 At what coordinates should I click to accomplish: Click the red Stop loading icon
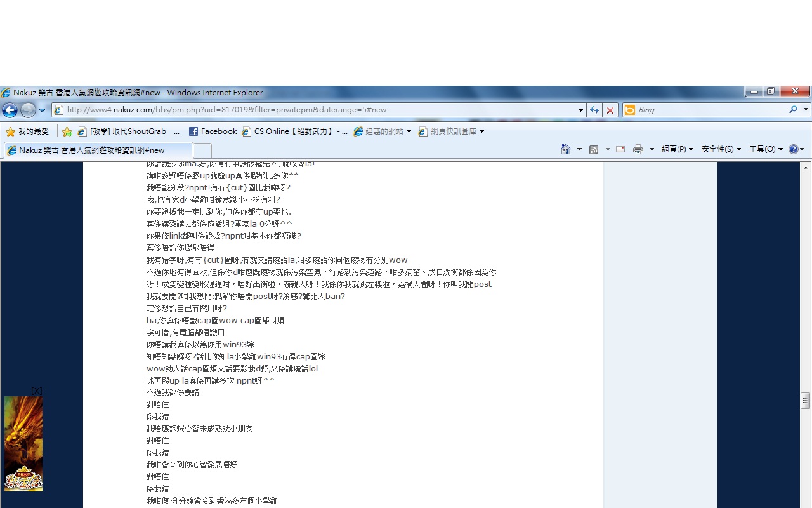(x=610, y=110)
